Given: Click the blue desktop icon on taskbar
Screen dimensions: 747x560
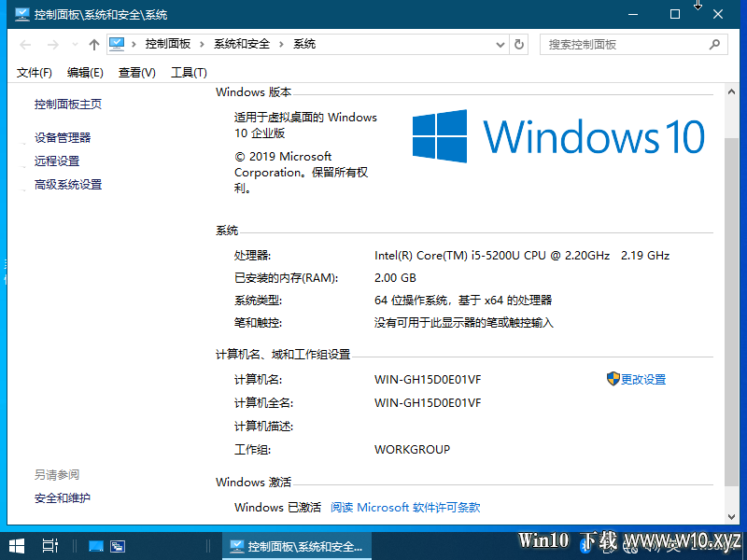Looking at the screenshot, I should pos(96,546).
